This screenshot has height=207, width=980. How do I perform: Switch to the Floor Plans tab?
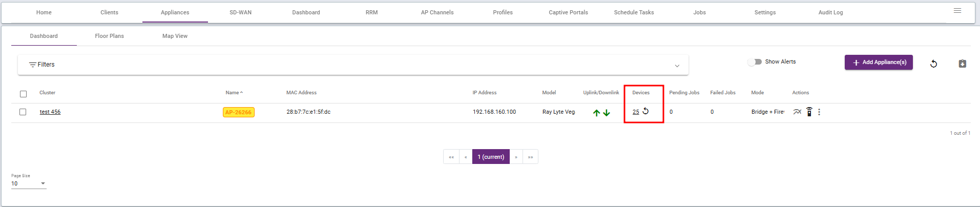109,36
